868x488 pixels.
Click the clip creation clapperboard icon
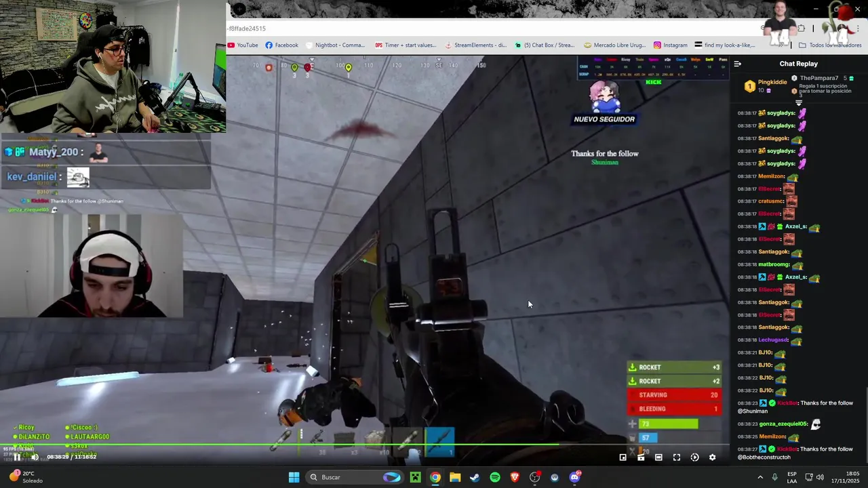[x=641, y=457]
